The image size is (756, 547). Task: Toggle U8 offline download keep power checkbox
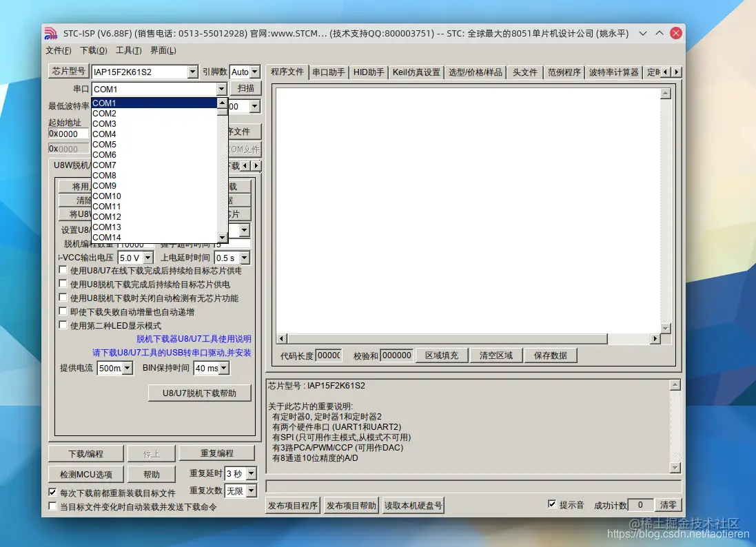[63, 283]
